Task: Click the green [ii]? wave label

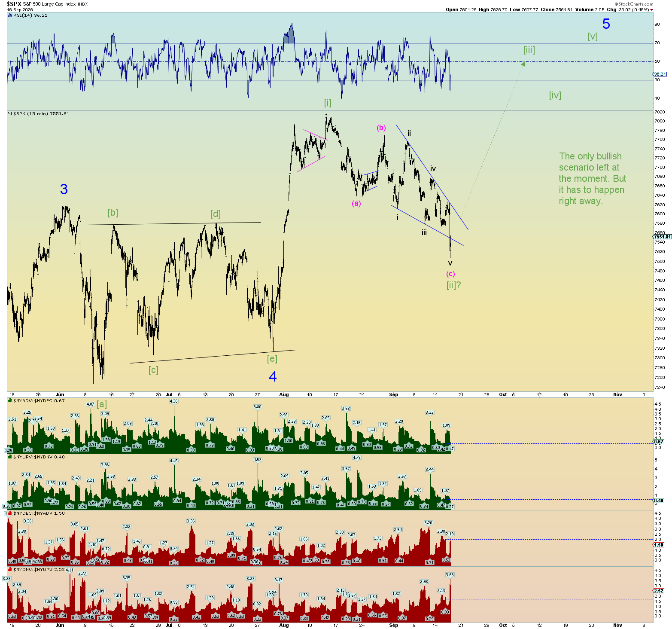Action: pos(453,285)
